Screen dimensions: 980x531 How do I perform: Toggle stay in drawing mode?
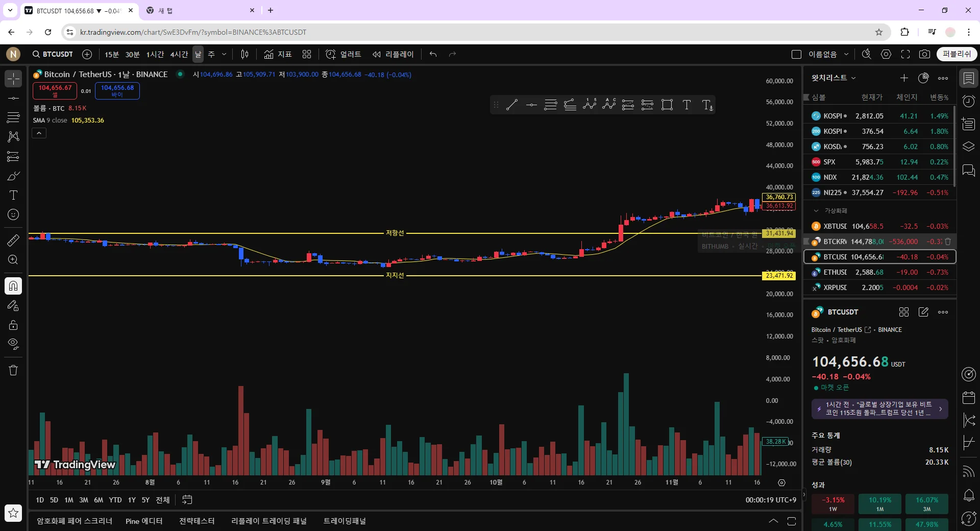point(13,305)
